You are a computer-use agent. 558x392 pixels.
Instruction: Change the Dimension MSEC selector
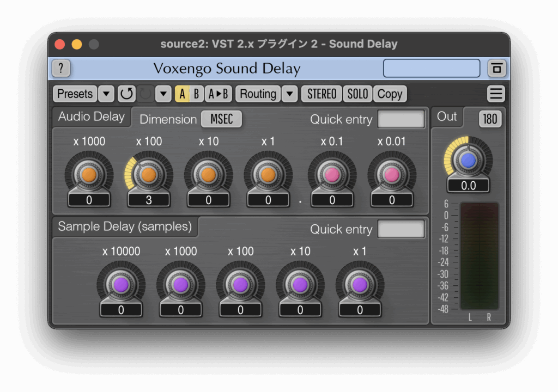221,119
